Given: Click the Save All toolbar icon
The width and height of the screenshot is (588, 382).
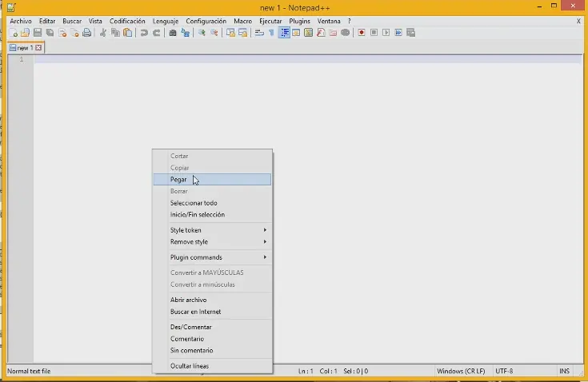Looking at the screenshot, I should [x=50, y=33].
